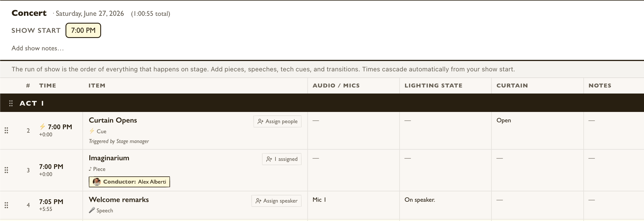Screen dimensions: 644x221
Task: Click the Welcome remarks item title
Action: coord(119,200)
